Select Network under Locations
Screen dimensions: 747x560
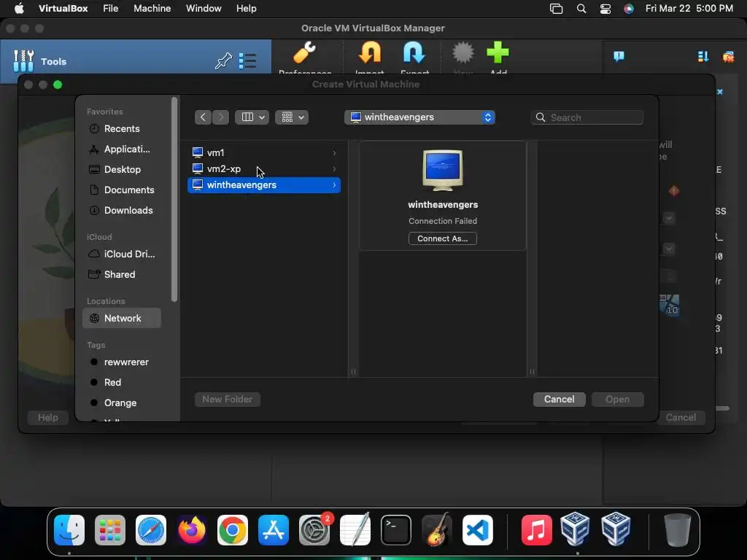click(x=122, y=318)
